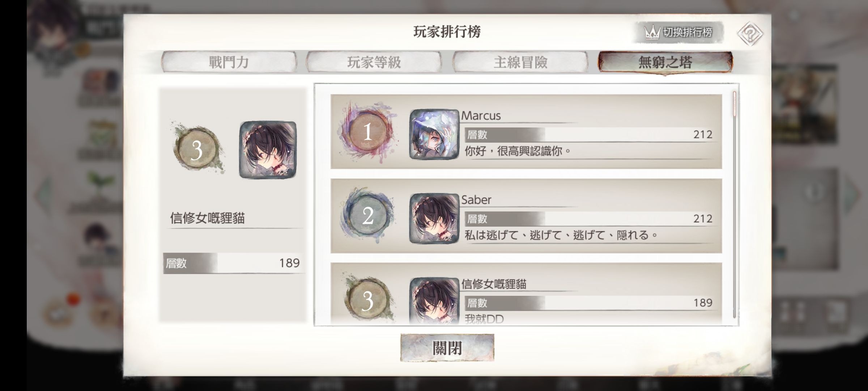Viewport: 868px width, 391px height.
Task: Open the help question-mark diamond icon
Action: [x=750, y=34]
